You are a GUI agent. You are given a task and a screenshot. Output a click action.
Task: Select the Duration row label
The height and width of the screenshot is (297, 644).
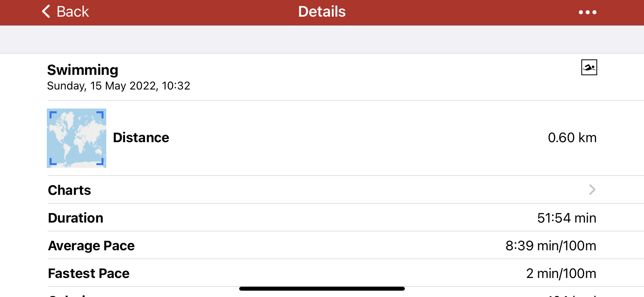tap(75, 218)
